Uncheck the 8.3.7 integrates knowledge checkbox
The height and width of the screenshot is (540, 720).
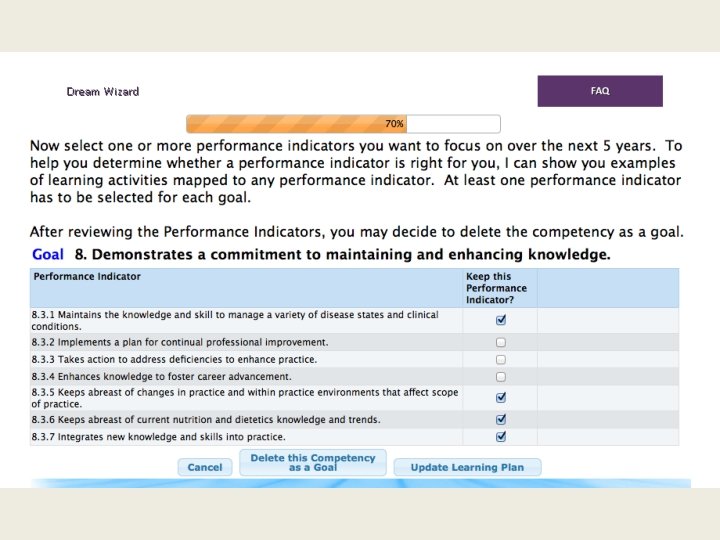point(501,436)
